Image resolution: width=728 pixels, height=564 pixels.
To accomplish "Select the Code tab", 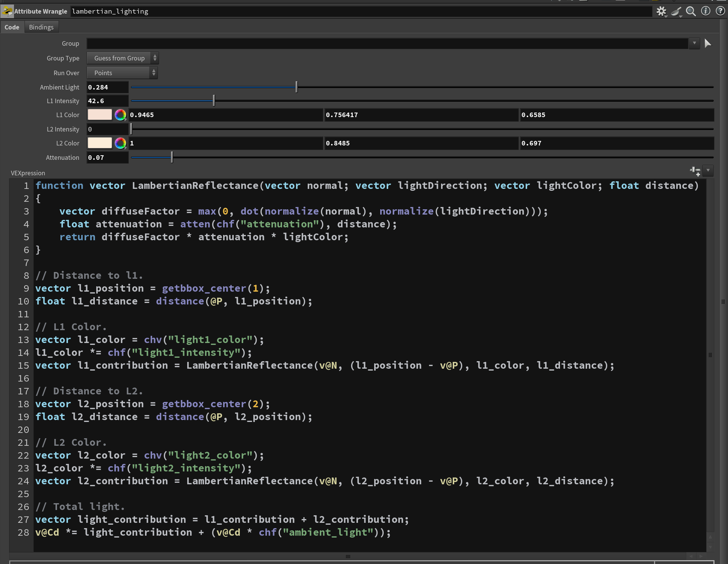I will [12, 27].
